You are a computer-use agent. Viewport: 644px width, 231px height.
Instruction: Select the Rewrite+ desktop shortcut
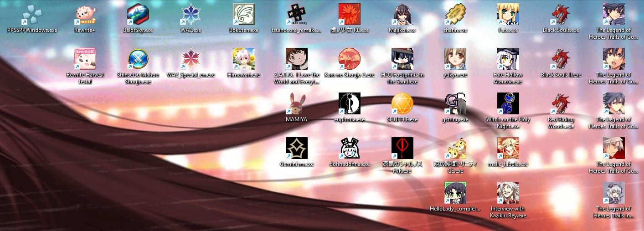coord(85,15)
